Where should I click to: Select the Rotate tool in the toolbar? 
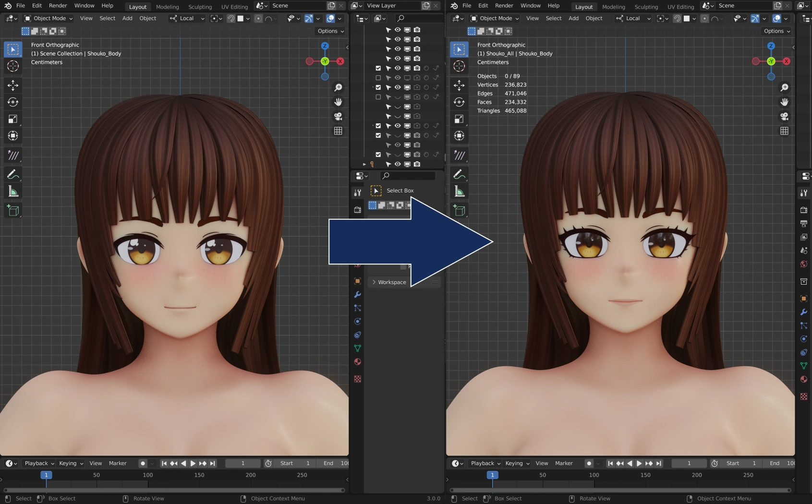(x=13, y=102)
